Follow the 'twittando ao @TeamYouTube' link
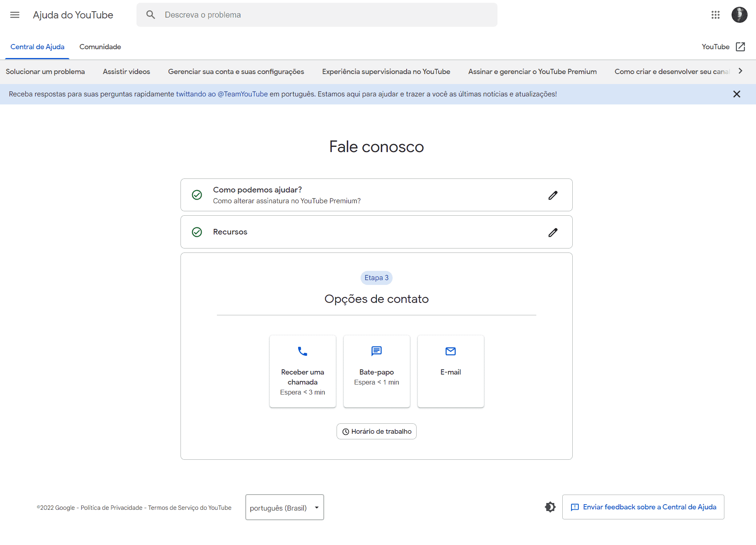756x545 pixels. pyautogui.click(x=222, y=94)
